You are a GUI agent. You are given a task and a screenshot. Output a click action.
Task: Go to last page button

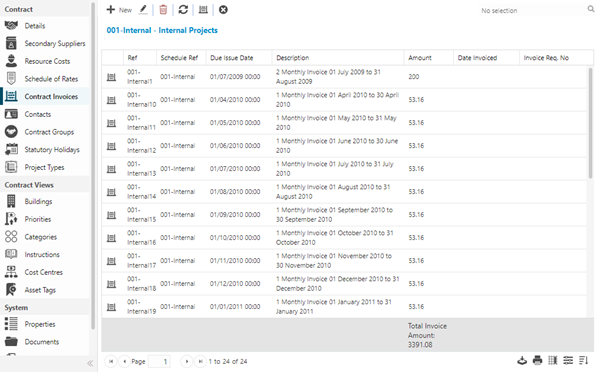tap(200, 361)
